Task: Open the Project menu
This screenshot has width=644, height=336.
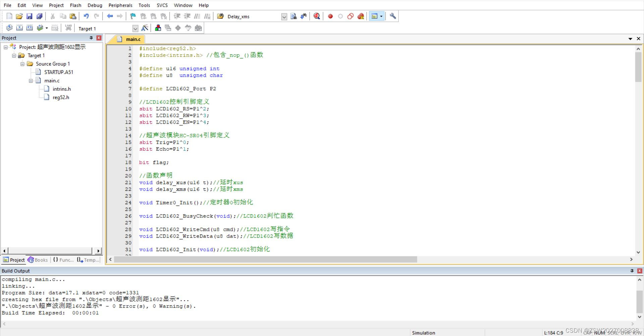Action: pyautogui.click(x=56, y=5)
